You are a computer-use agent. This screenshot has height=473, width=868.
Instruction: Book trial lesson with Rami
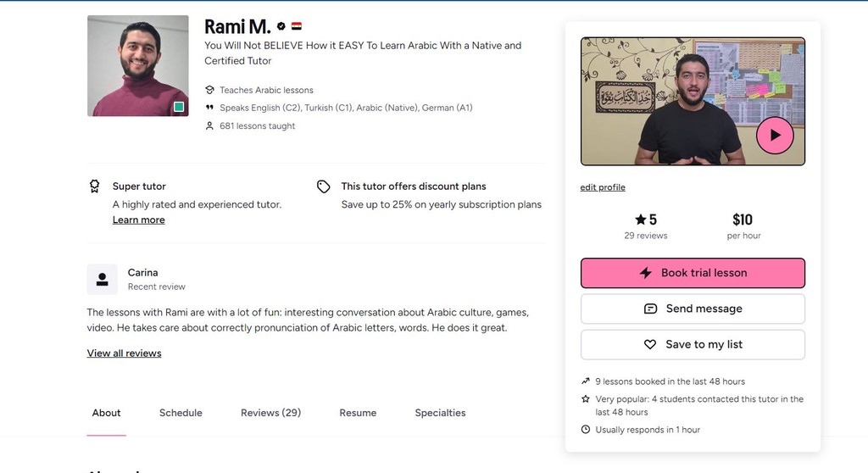tap(693, 272)
